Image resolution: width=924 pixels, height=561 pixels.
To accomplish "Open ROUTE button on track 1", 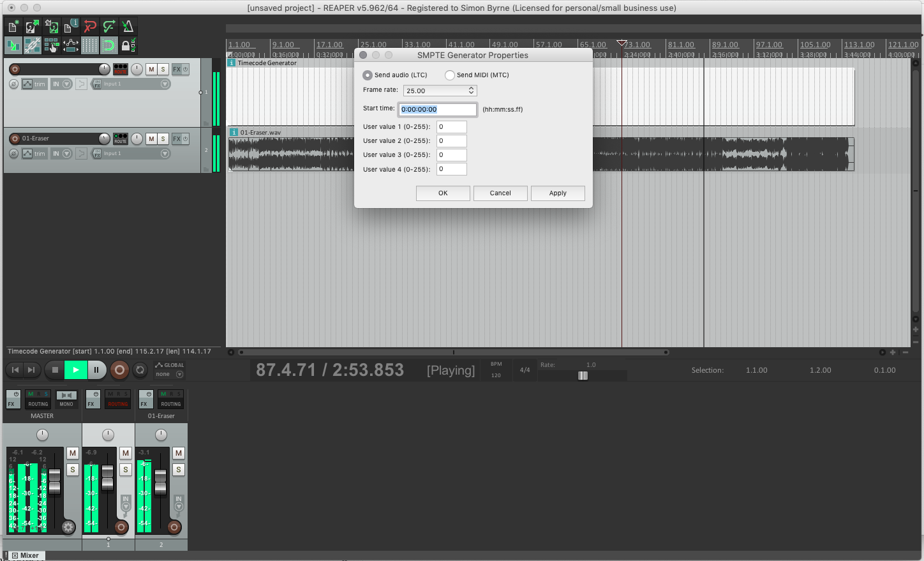I will (120, 69).
